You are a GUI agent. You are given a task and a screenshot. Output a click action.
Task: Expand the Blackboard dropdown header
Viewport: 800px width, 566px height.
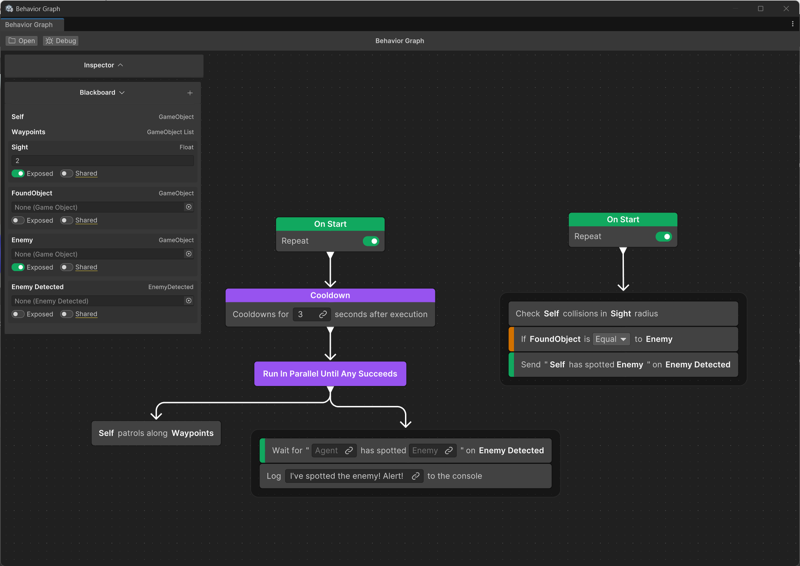click(102, 92)
